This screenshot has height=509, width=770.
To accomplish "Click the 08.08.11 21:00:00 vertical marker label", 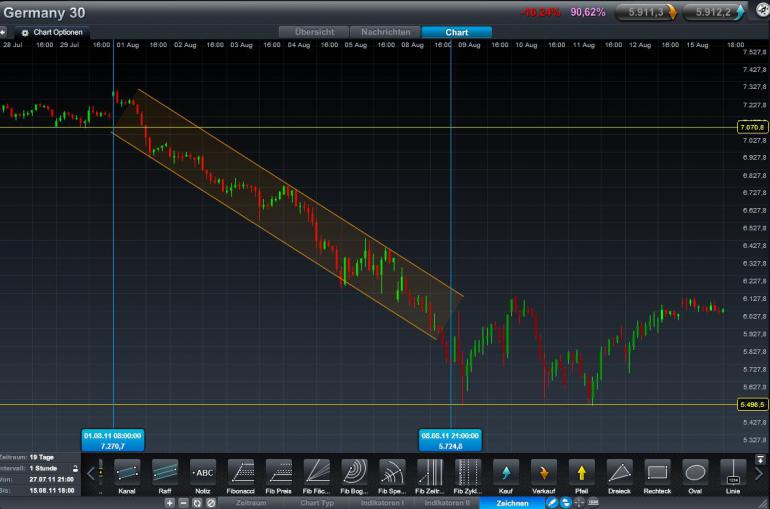I will 450,440.
